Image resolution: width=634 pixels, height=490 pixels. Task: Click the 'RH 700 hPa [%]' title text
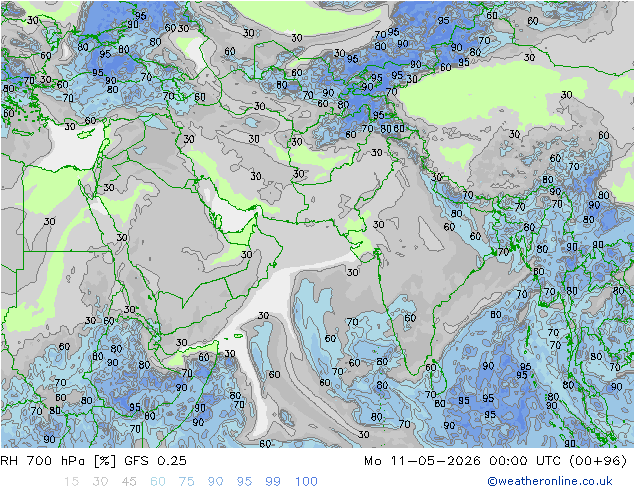(x=58, y=460)
